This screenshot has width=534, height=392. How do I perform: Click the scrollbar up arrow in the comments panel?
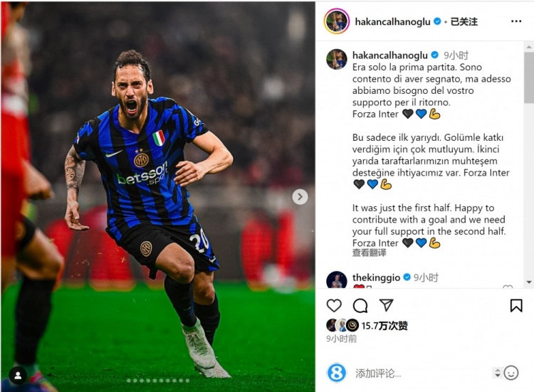click(x=529, y=47)
